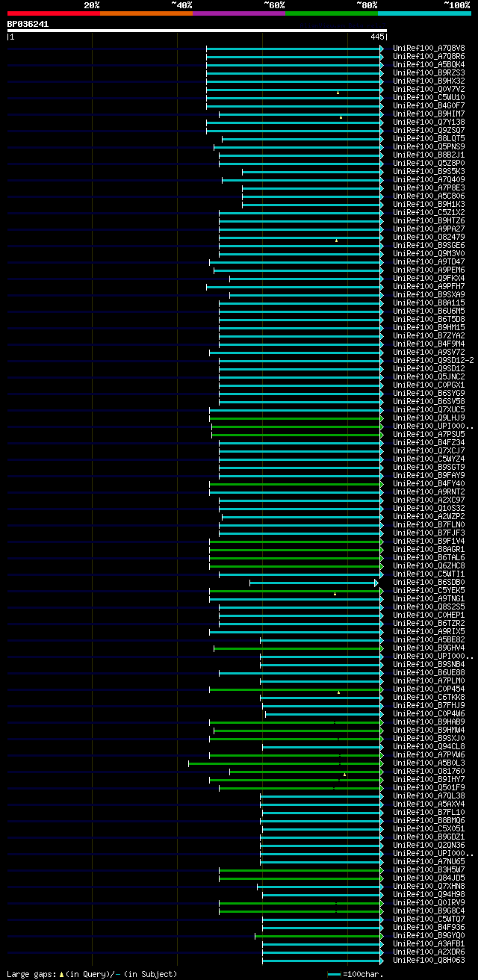Select hit label UniRef100_Q94CL8
The height and width of the screenshot is (980, 478).
429,747
